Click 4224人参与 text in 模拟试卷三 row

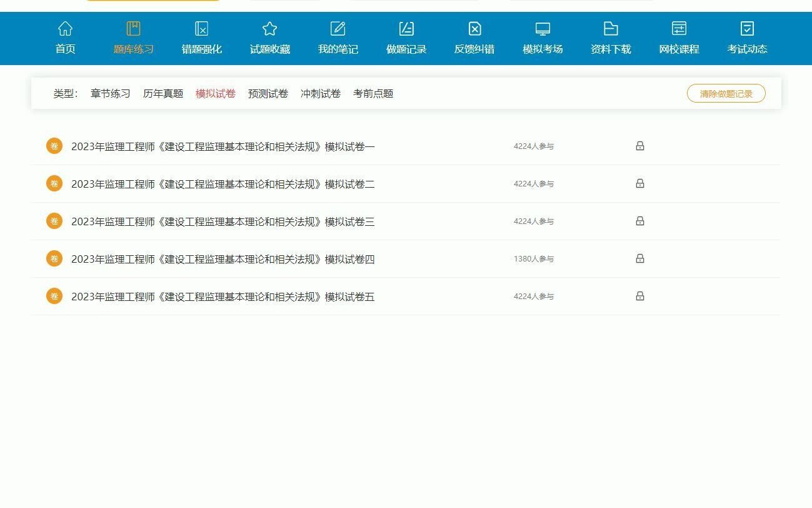534,221
